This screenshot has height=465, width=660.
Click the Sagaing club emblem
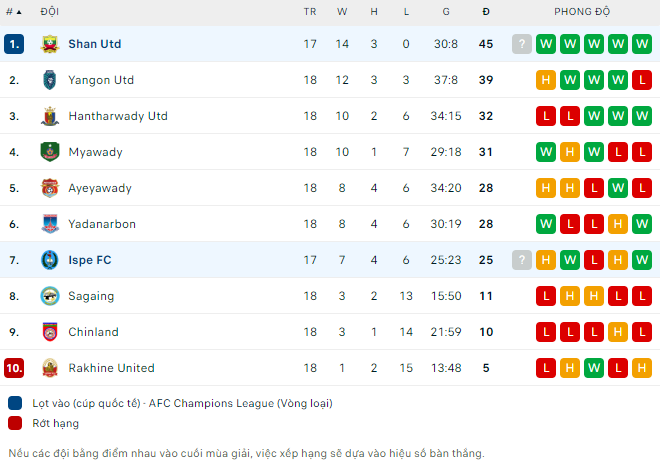(x=50, y=296)
